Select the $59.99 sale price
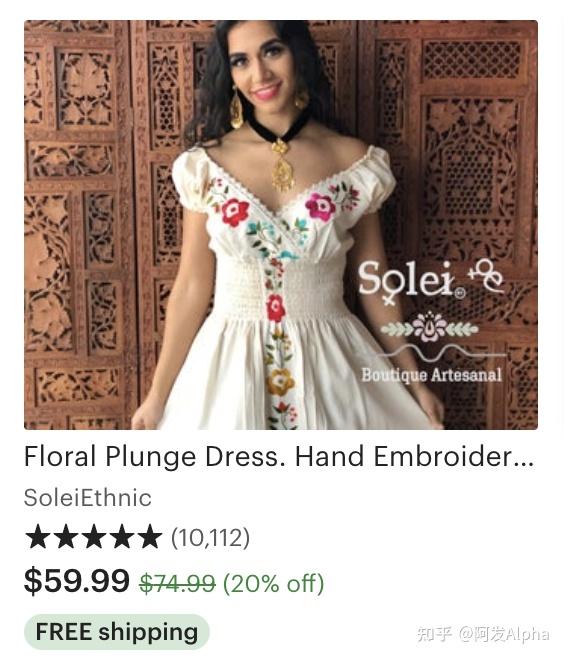The image size is (564, 660). pos(77,581)
